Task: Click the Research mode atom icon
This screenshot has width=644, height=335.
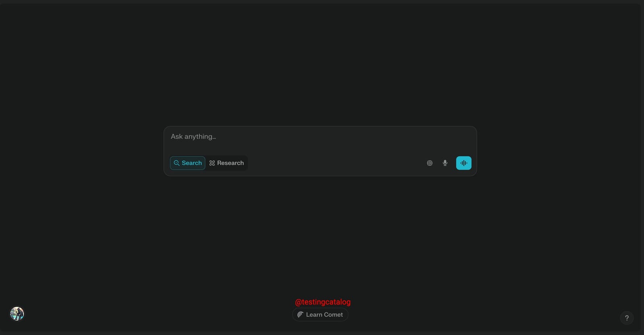Action: pyautogui.click(x=212, y=163)
